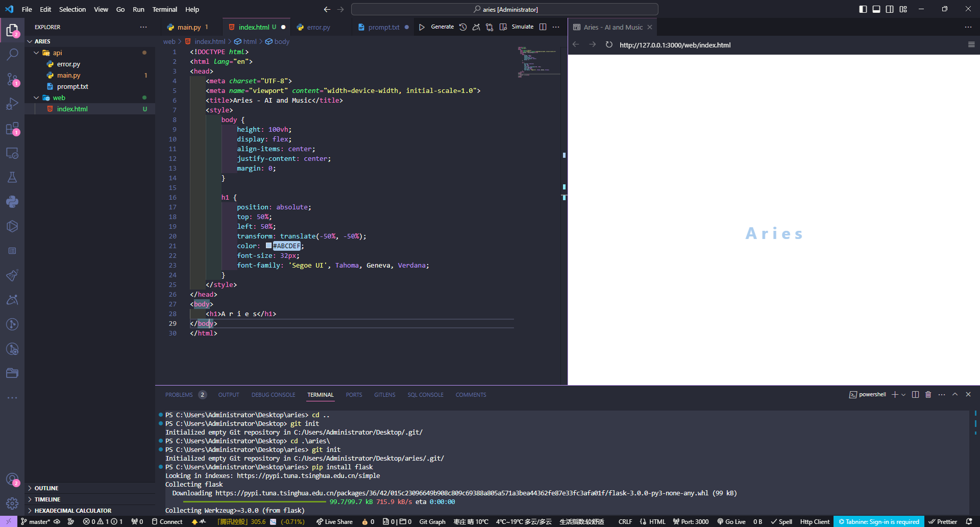Click the command center search box
Viewport: 980px width, 527px height.
[505, 9]
